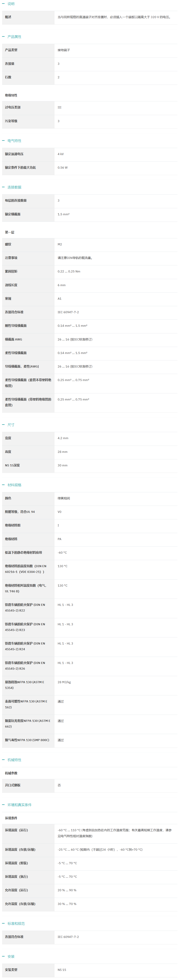
Task: Click the 概述 row label
Action: pos(8,17)
